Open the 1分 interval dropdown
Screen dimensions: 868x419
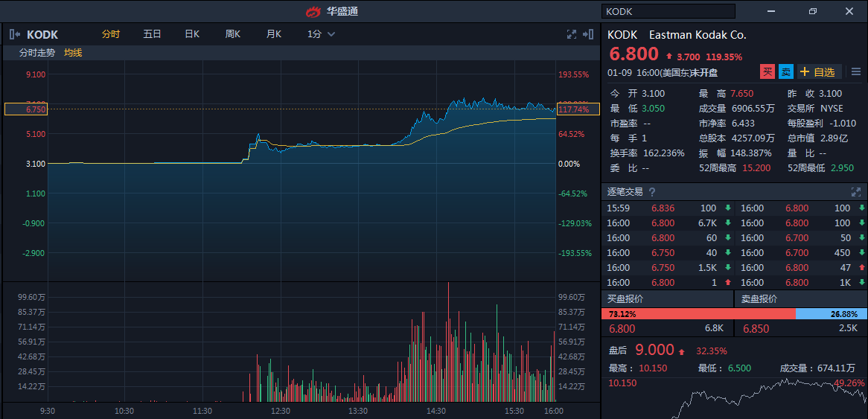[322, 34]
